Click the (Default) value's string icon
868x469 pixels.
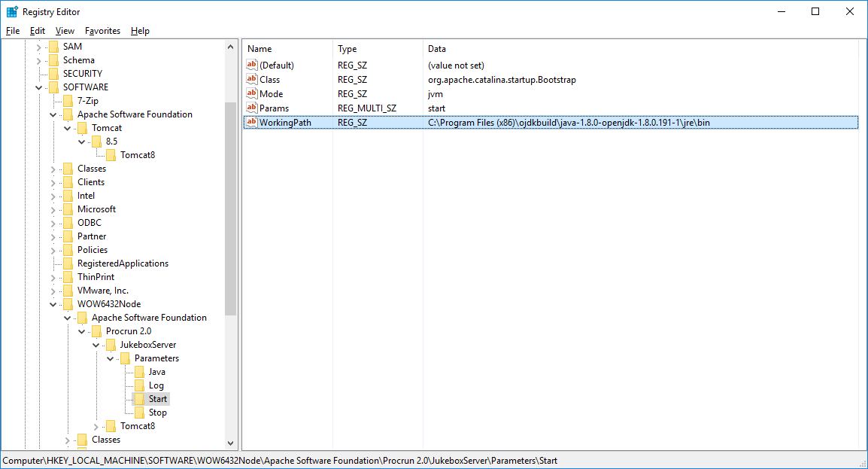point(252,65)
